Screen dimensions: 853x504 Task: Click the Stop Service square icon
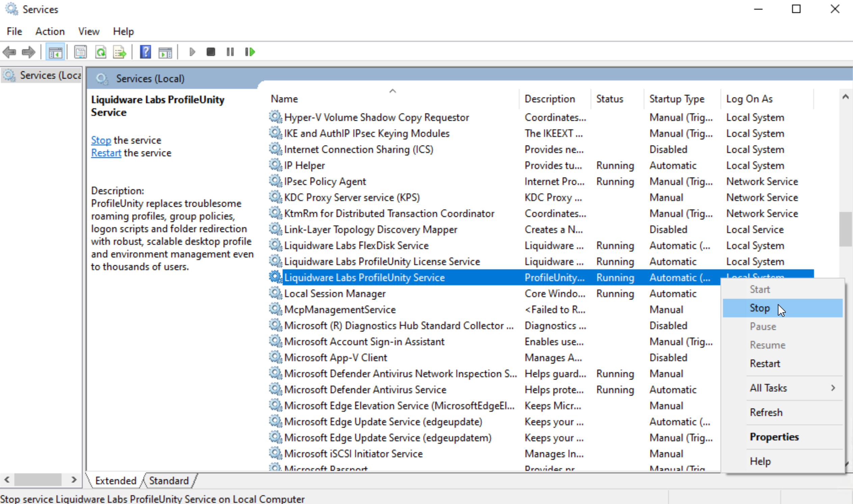(211, 52)
